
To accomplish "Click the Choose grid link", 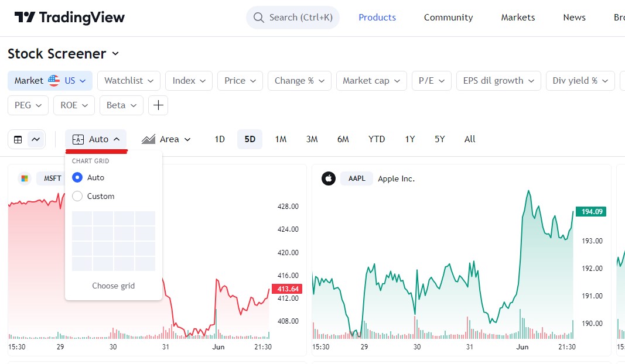I will coord(113,286).
